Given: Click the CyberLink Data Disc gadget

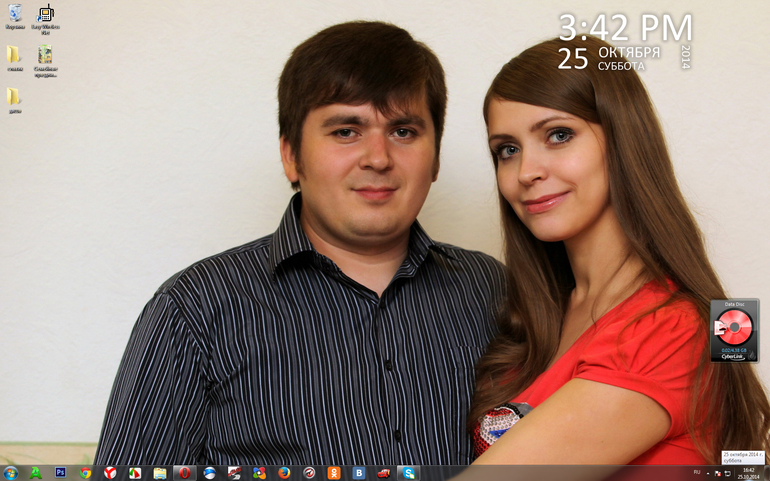Looking at the screenshot, I should tap(734, 331).
